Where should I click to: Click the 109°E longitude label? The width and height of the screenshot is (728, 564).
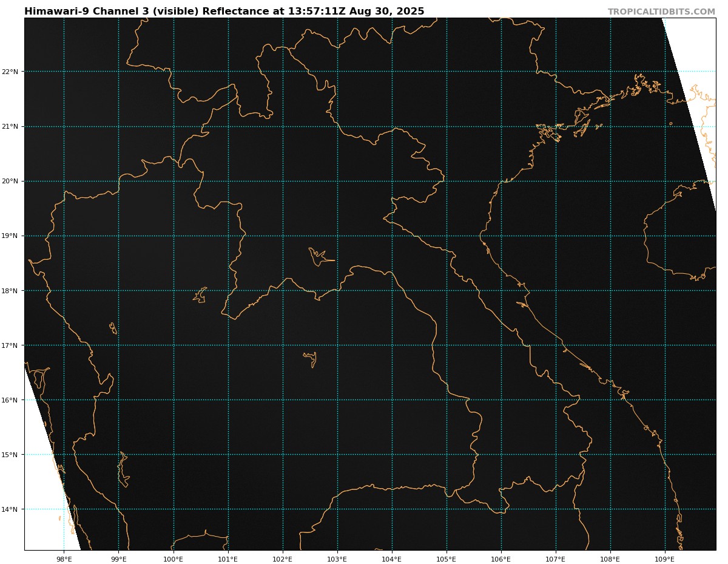point(665,559)
